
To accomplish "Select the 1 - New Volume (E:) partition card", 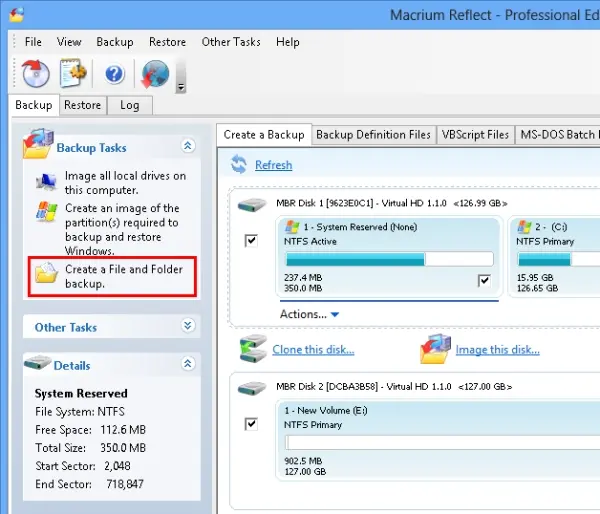I will (x=438, y=440).
